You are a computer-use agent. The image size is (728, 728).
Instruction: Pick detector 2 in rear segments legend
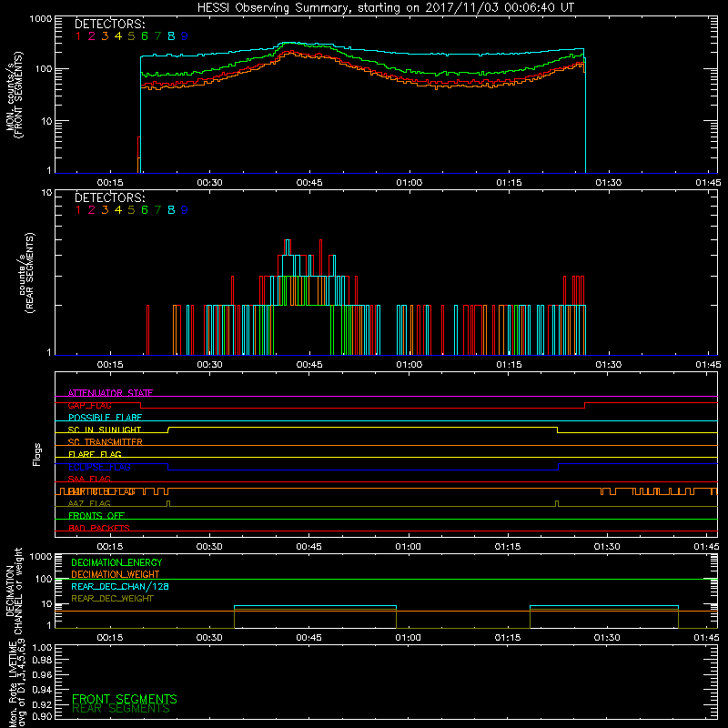tap(92, 210)
